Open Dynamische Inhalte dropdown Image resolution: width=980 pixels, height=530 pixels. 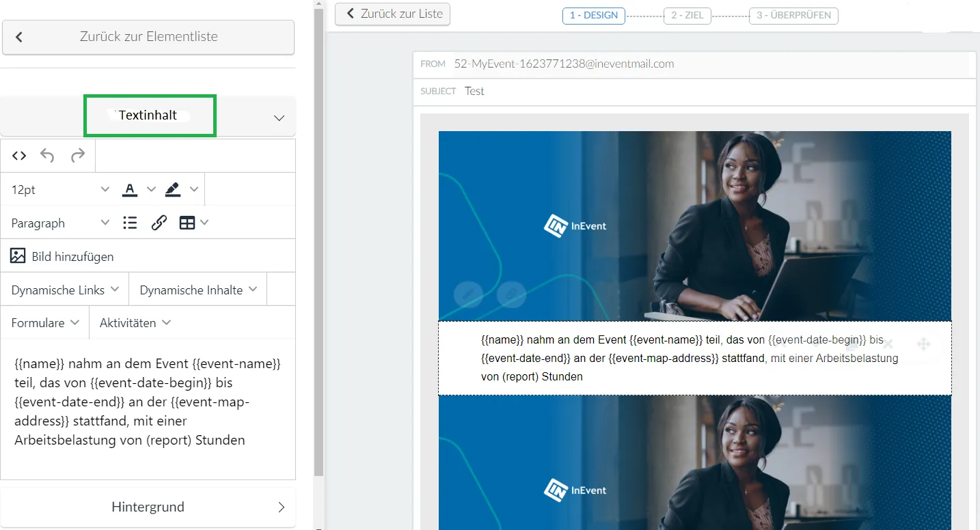198,290
